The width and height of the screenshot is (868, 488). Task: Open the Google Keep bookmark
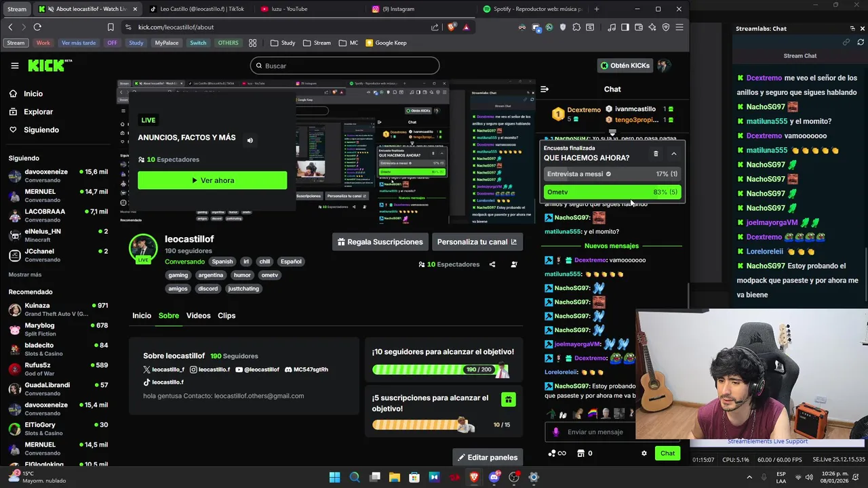point(386,43)
